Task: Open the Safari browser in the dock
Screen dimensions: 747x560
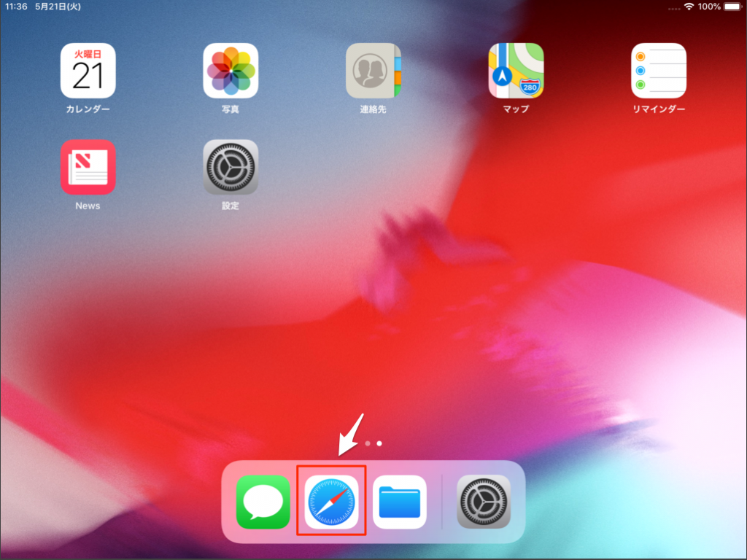Action: coord(331,502)
